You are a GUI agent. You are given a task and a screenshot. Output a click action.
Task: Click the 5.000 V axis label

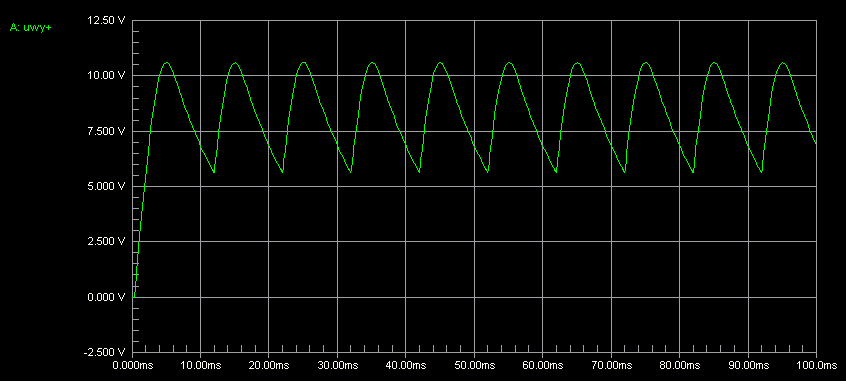106,186
